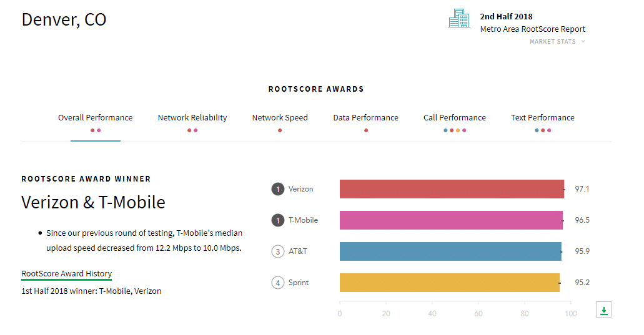
Task: Expand the Market Stats dropdown
Action: (x=557, y=41)
